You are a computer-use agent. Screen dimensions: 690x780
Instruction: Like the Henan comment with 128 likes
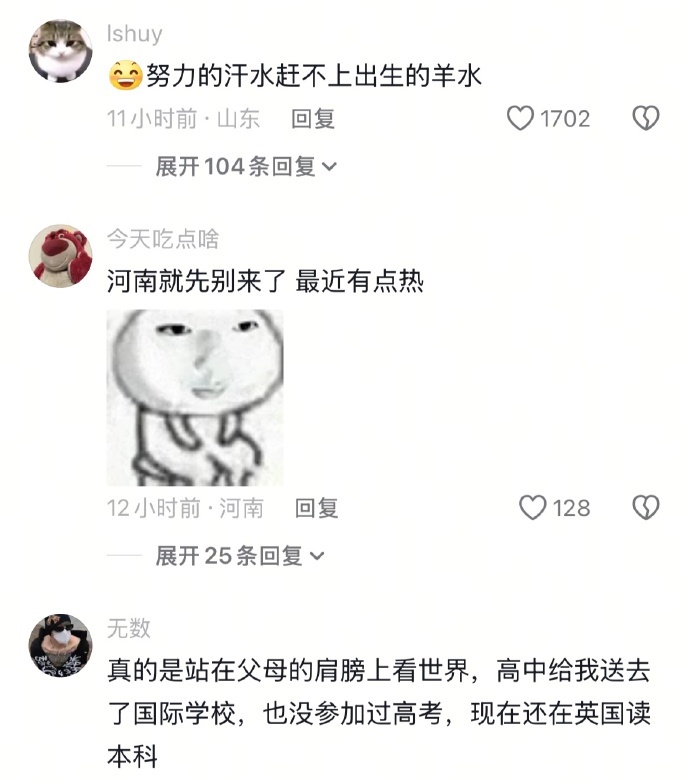(533, 508)
